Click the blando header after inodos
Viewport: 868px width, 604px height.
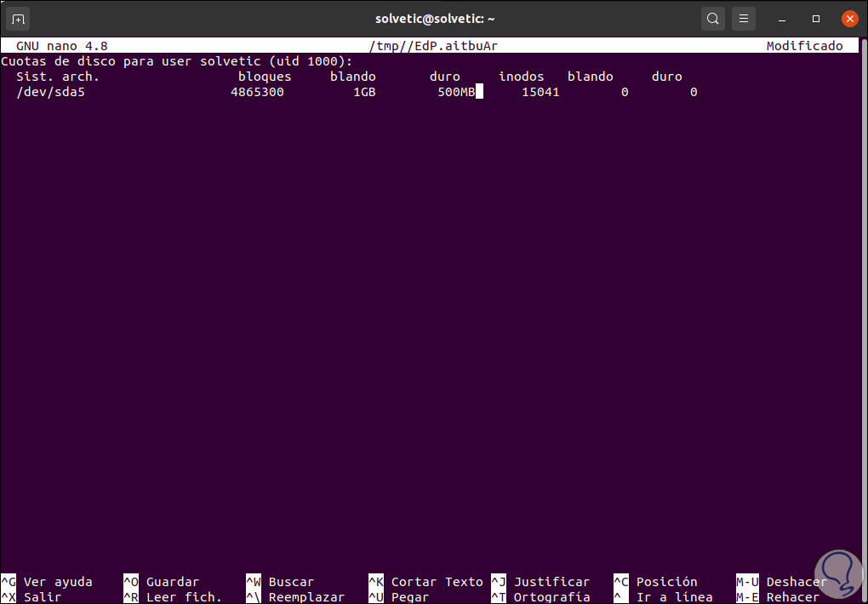pyautogui.click(x=590, y=77)
